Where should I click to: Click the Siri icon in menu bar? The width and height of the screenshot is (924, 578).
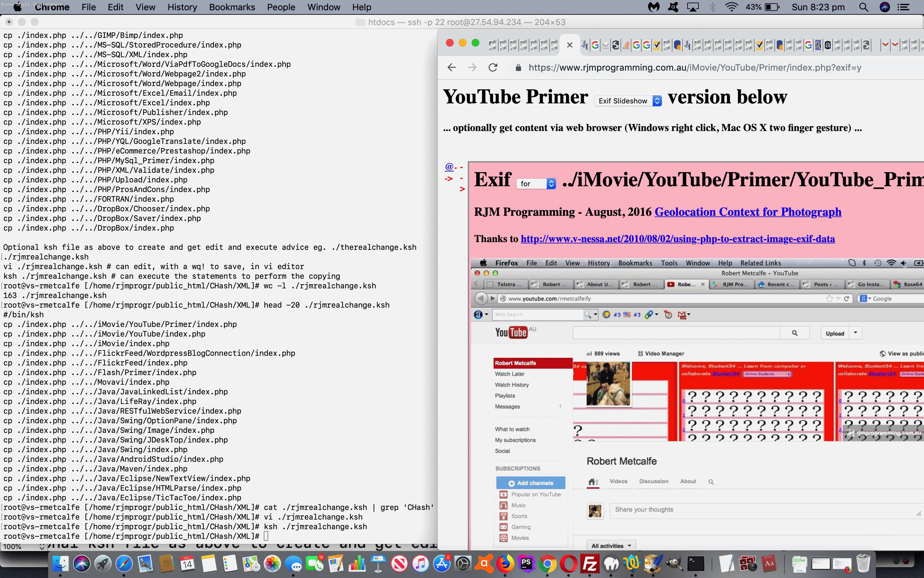pyautogui.click(x=885, y=7)
